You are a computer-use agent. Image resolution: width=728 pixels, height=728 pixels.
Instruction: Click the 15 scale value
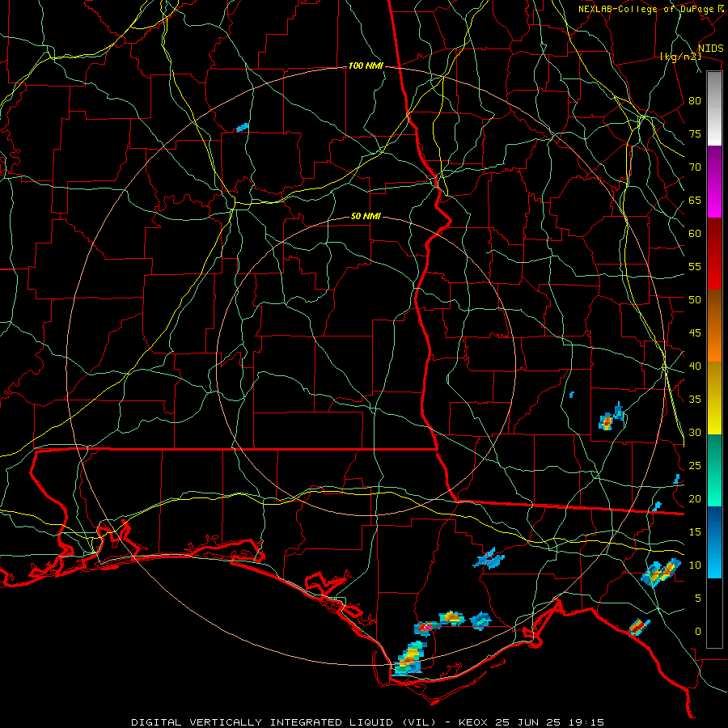click(x=695, y=531)
